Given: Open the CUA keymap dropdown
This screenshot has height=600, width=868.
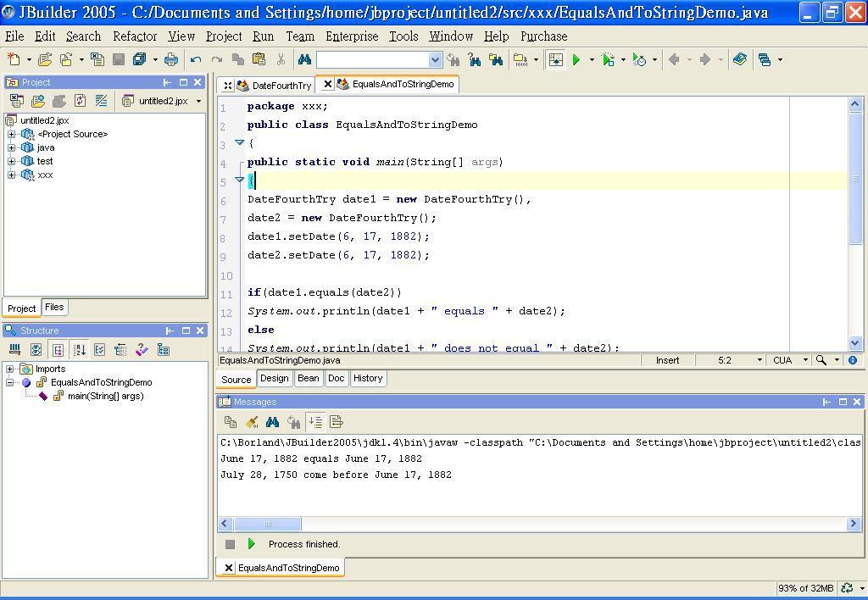Looking at the screenshot, I should 805,360.
